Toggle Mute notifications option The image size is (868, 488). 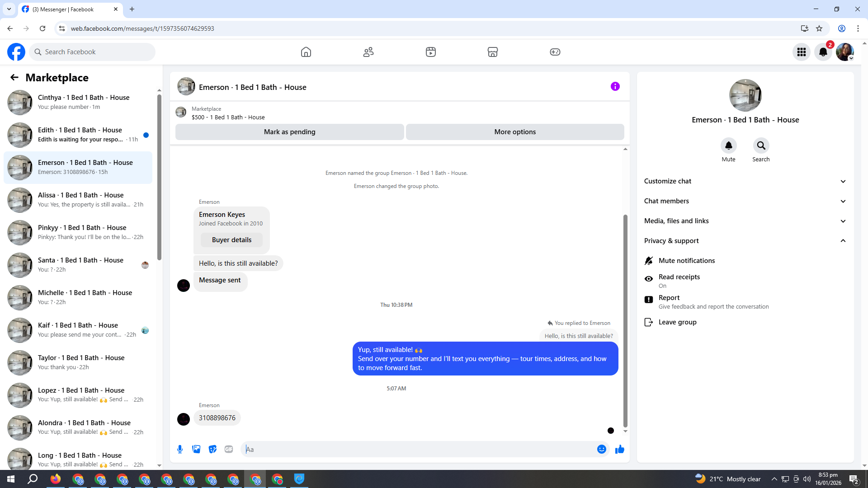click(686, 261)
